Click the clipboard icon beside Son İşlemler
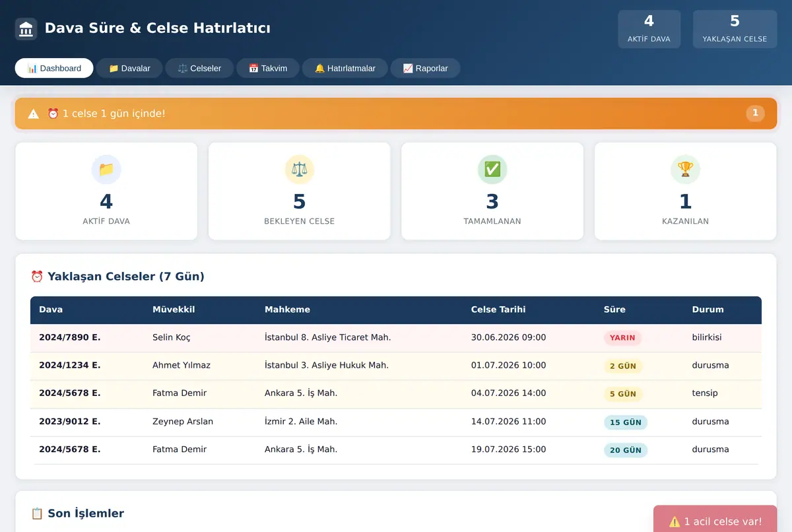This screenshot has width=792, height=532. tap(37, 514)
